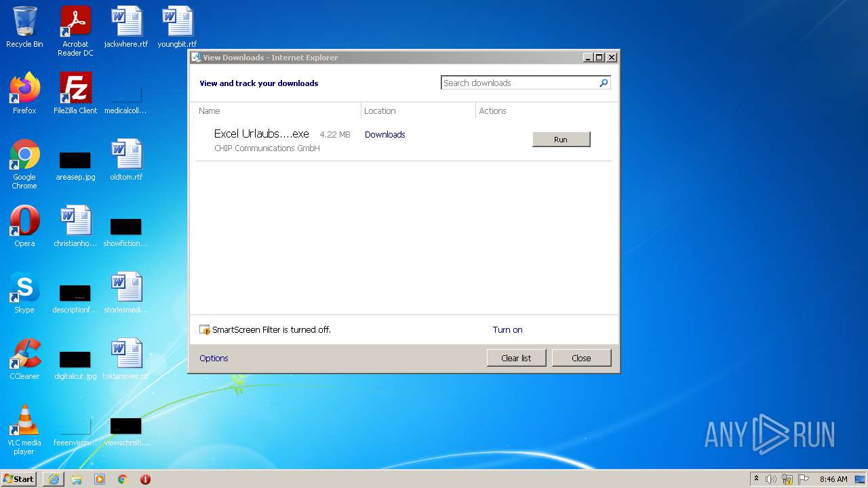Open jackwhere.rtf document

126,27
